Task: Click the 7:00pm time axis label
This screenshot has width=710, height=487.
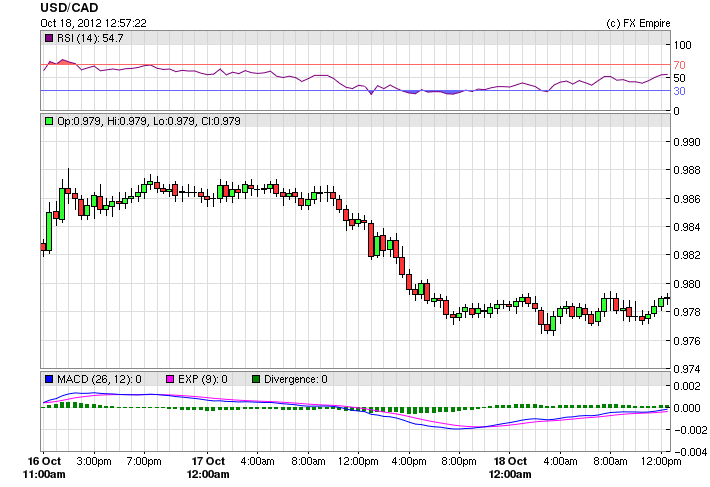Action: click(144, 461)
